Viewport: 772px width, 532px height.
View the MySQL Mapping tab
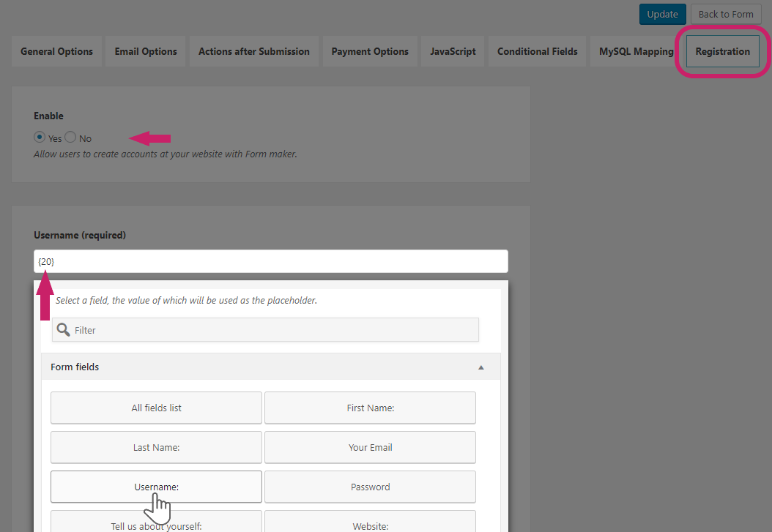[x=636, y=51]
